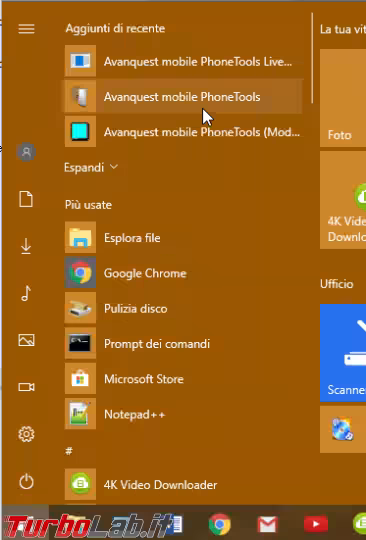Launch Esplora file from most used
The width and height of the screenshot is (366, 540).
click(x=182, y=238)
